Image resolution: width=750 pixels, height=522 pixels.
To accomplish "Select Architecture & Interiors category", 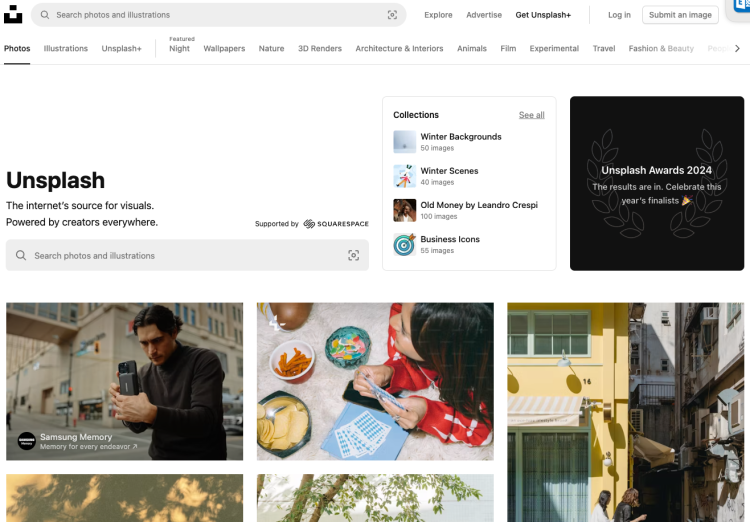I will pyautogui.click(x=399, y=48).
